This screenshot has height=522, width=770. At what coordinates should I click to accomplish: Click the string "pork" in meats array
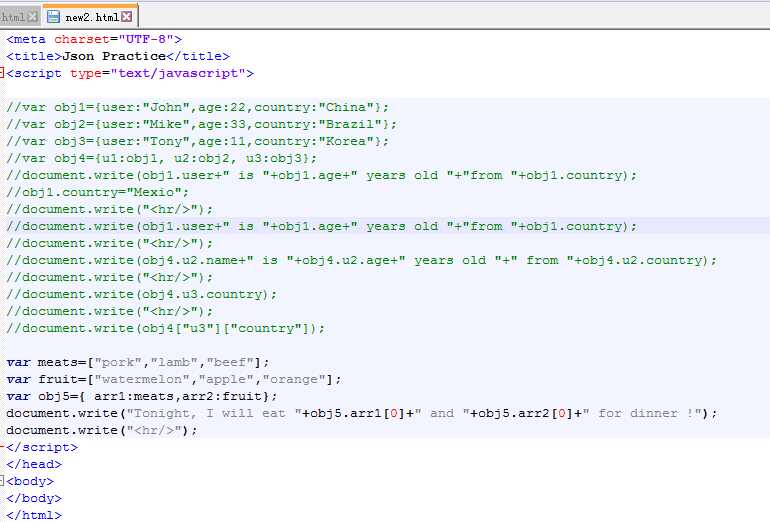click(118, 362)
